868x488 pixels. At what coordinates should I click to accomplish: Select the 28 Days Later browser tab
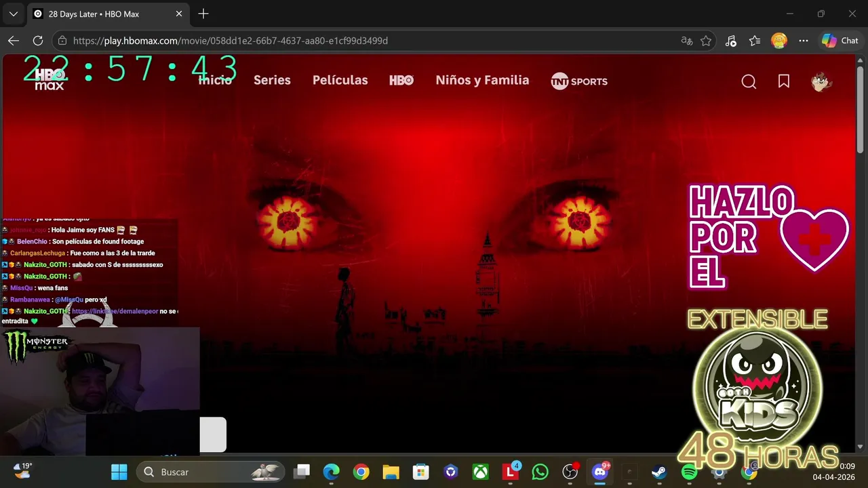[108, 14]
